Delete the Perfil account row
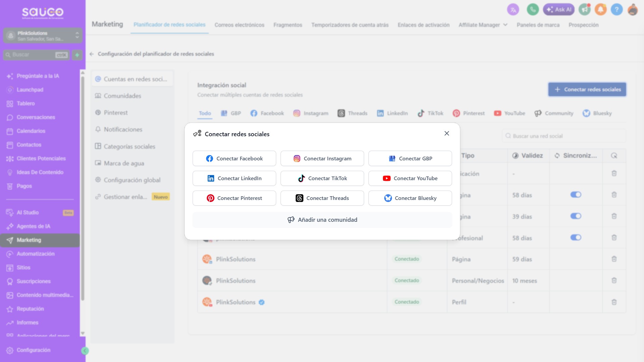 (x=614, y=302)
